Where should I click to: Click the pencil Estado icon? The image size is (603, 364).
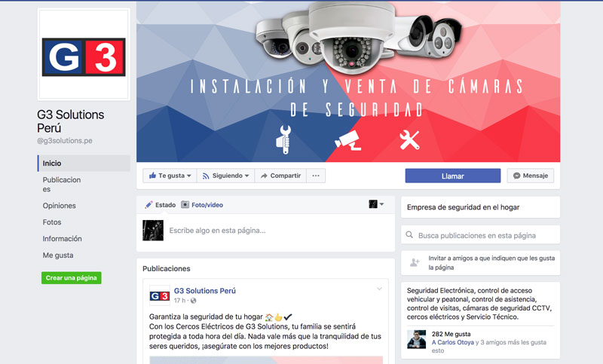pyautogui.click(x=148, y=205)
